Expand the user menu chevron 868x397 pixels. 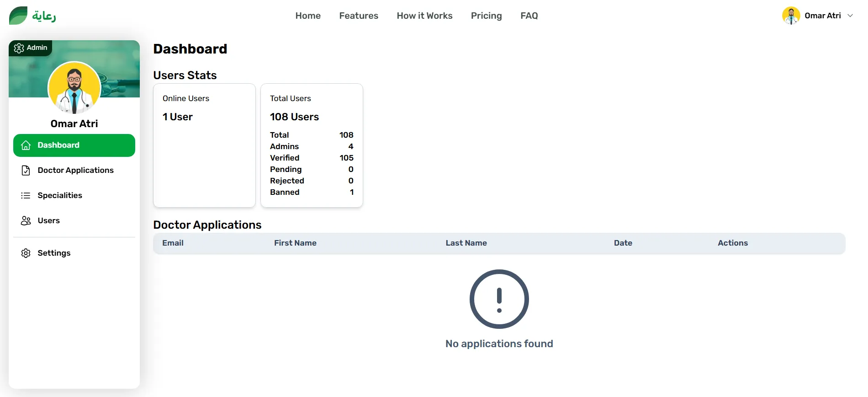coord(850,16)
